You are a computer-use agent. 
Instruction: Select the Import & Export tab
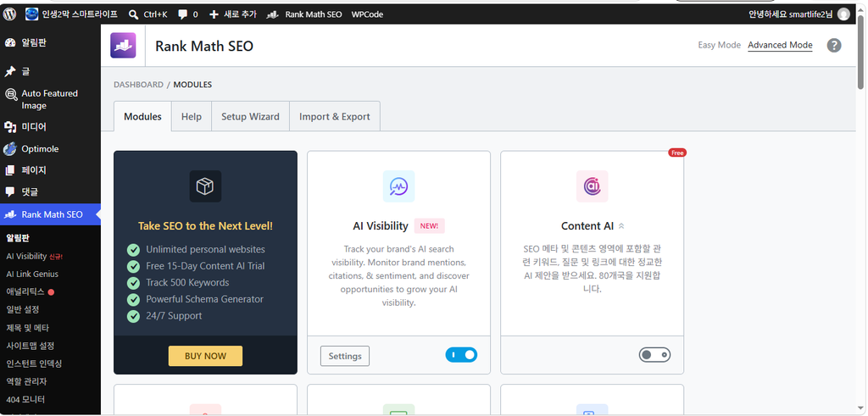[x=334, y=117]
